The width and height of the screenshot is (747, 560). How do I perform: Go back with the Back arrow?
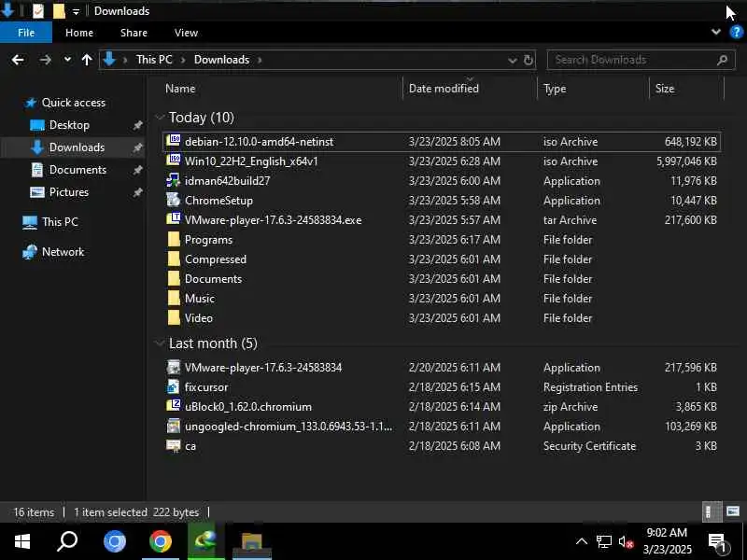click(x=18, y=60)
